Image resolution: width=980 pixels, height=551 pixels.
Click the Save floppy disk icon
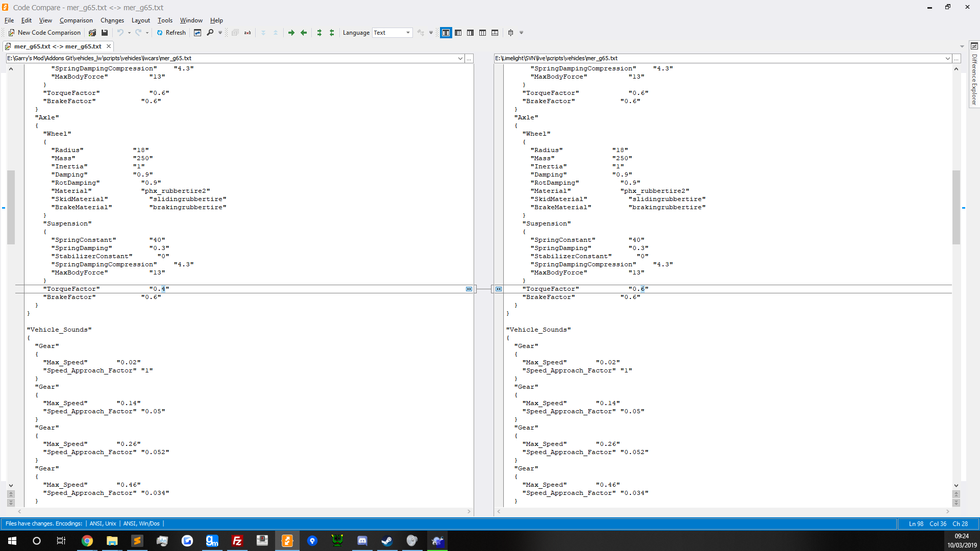coord(105,33)
